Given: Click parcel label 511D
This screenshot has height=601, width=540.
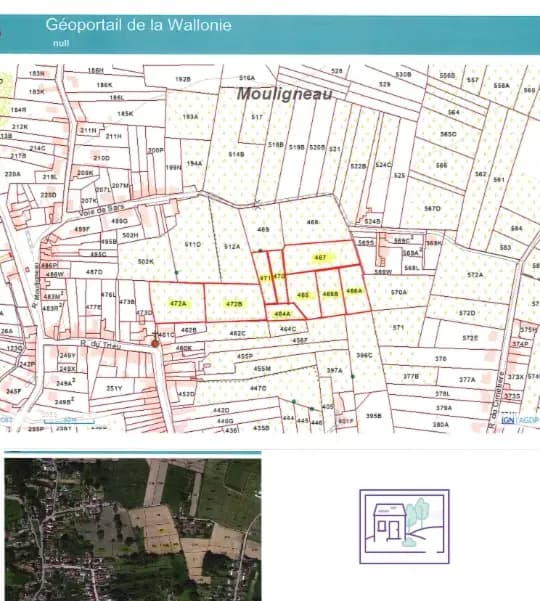Looking at the screenshot, I should click(192, 244).
